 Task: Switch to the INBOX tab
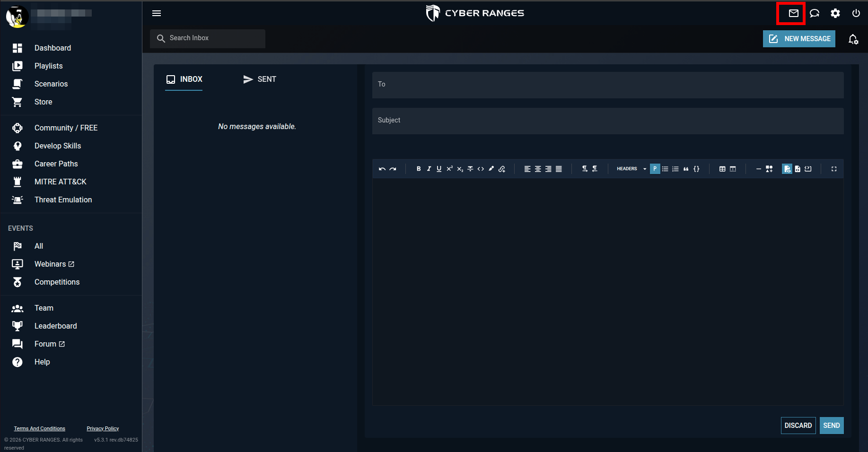(x=184, y=79)
